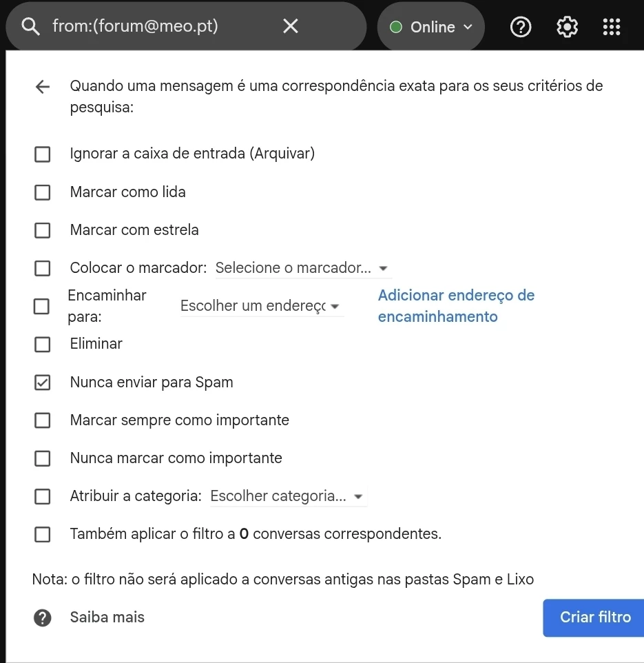
Task: Check Marcar com estrela option
Action: point(42,230)
